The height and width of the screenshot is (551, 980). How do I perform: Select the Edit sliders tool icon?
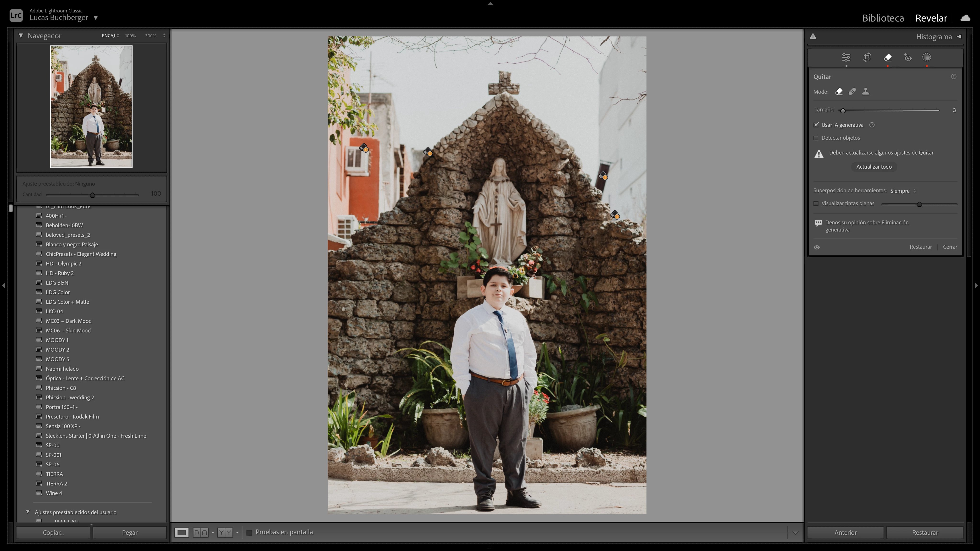[x=846, y=57]
